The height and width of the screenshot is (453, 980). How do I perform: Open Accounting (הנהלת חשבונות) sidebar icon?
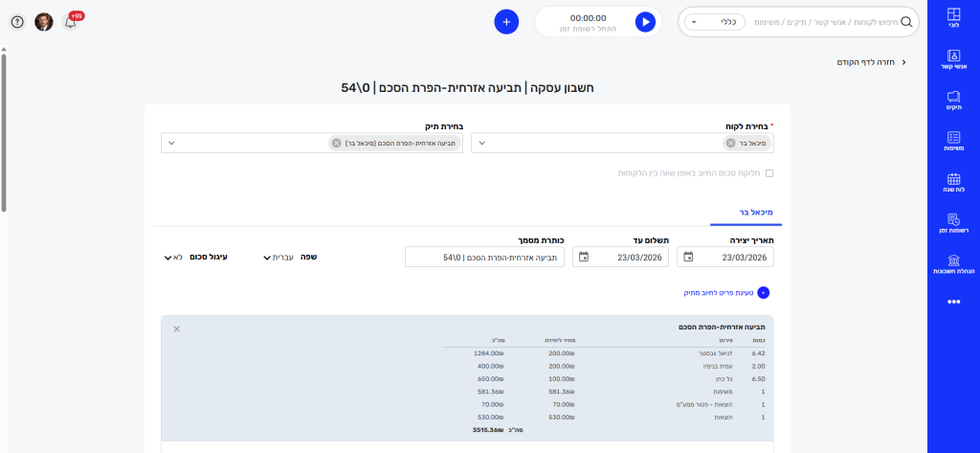pyautogui.click(x=952, y=265)
